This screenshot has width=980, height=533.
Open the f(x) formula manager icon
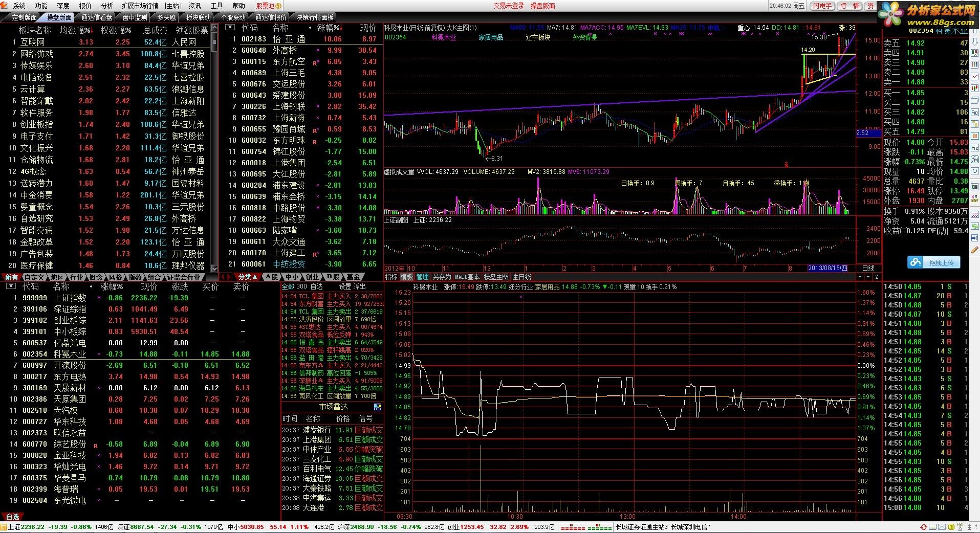975,160
